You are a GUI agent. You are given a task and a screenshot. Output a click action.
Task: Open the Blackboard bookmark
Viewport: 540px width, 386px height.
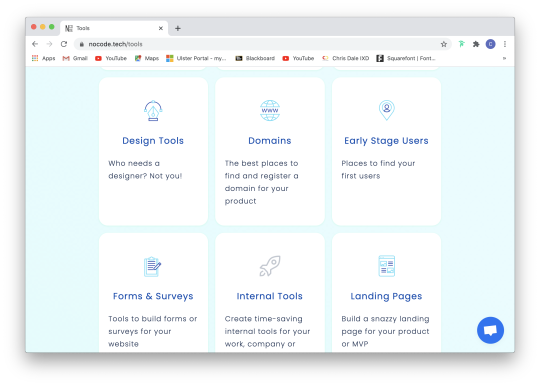click(255, 58)
